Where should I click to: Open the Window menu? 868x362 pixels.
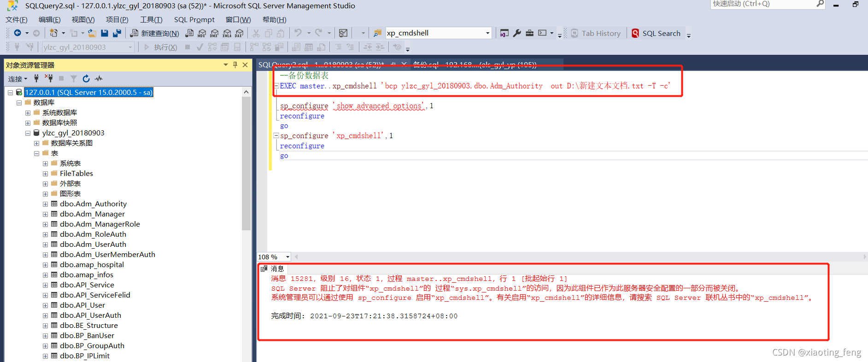tap(238, 19)
